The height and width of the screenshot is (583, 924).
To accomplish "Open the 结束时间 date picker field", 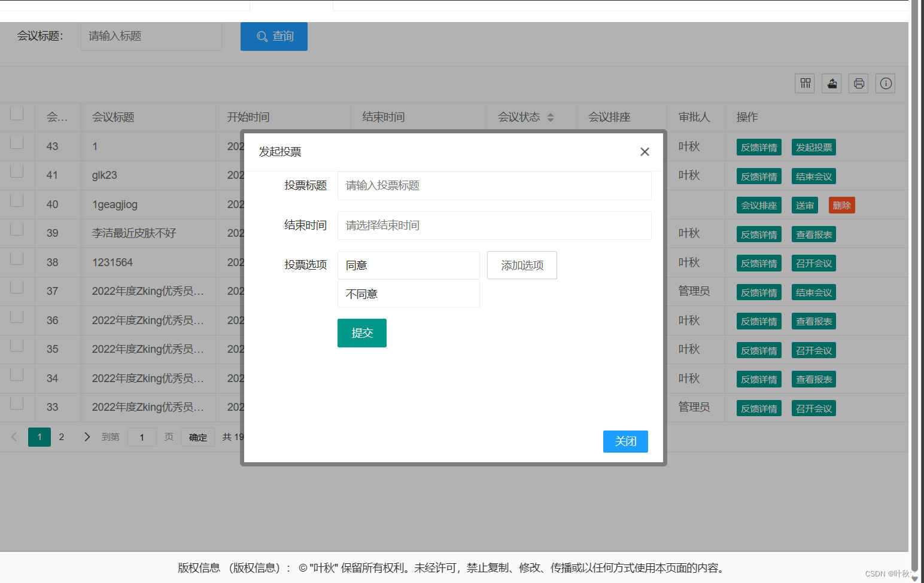I will (494, 225).
